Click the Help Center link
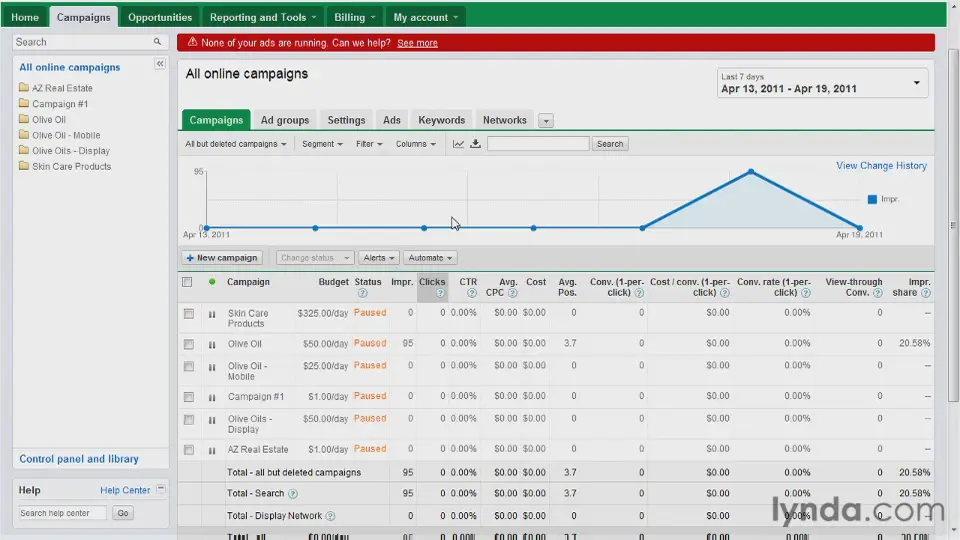The width and height of the screenshot is (960, 540). click(x=125, y=490)
